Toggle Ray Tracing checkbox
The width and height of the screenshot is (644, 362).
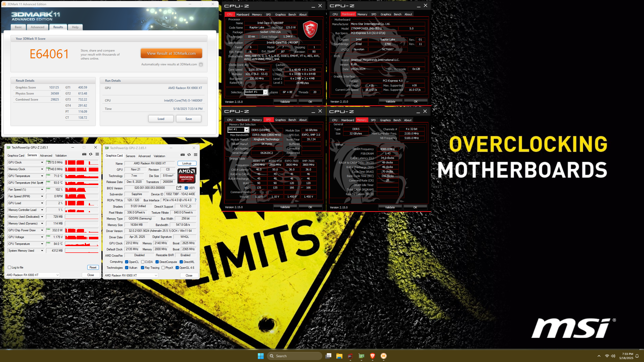(143, 268)
